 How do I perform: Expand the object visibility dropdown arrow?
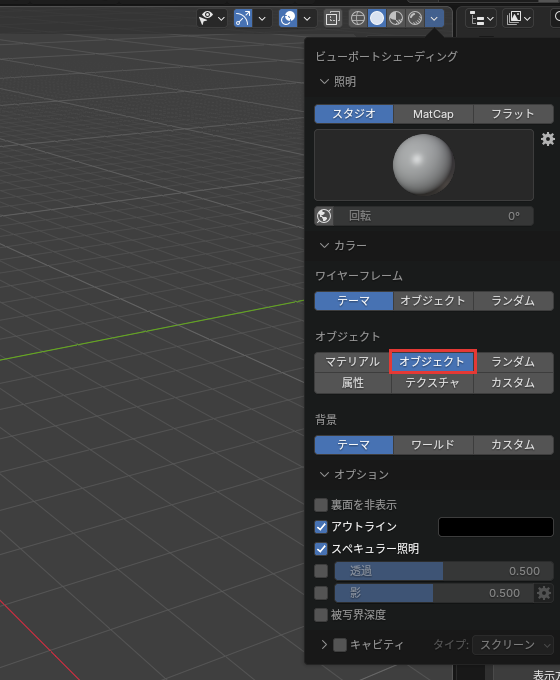(221, 19)
